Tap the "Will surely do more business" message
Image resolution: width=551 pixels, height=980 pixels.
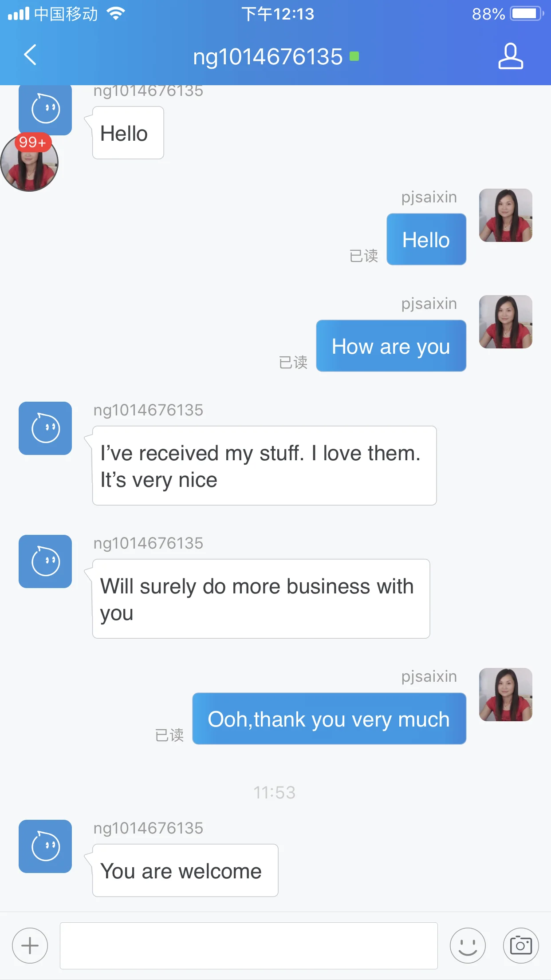pos(261,599)
